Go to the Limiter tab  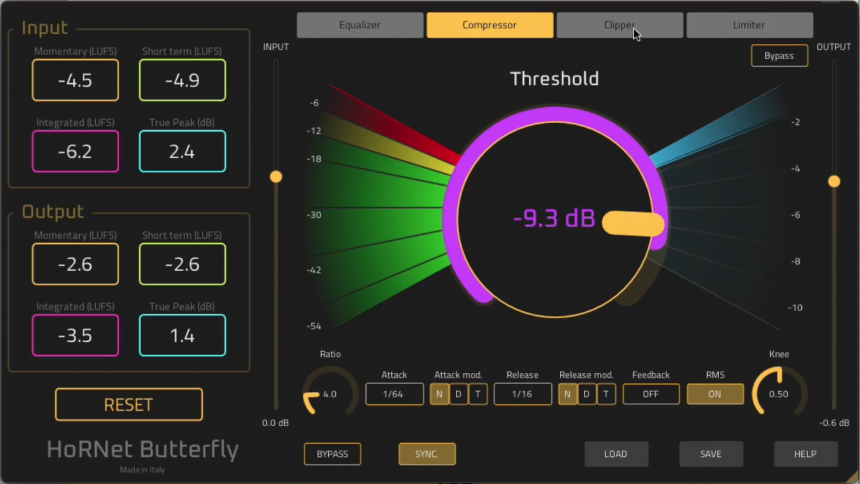[x=749, y=25]
